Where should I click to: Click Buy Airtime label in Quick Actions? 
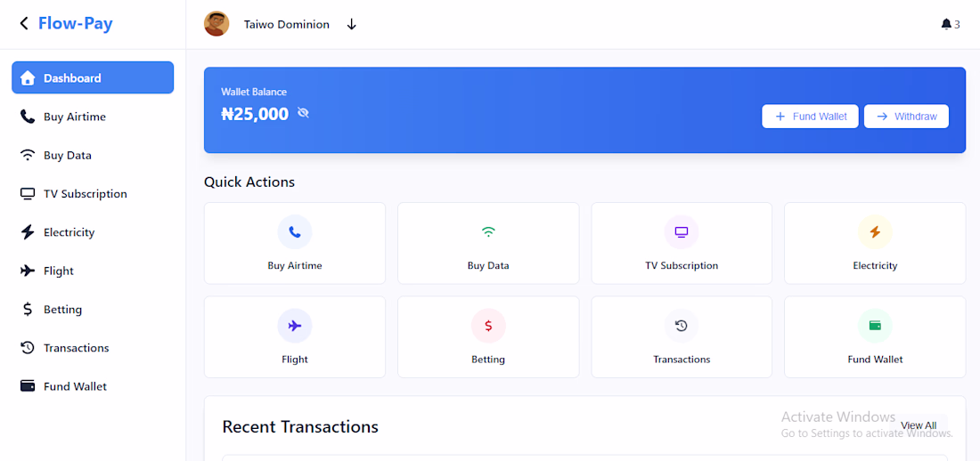[295, 265]
